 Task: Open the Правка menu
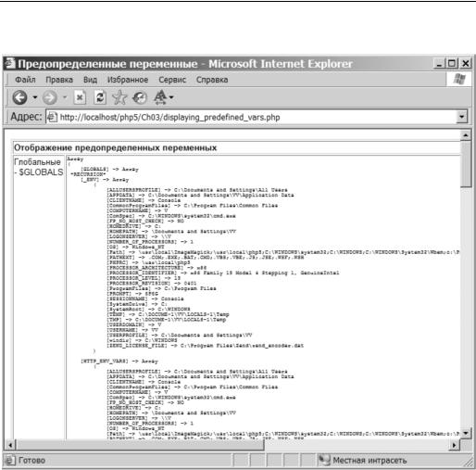pos(59,80)
